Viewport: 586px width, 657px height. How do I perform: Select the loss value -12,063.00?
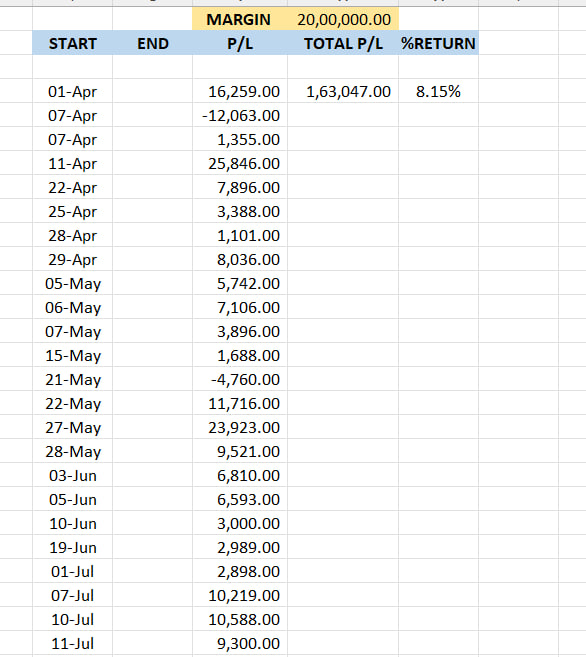(x=240, y=115)
